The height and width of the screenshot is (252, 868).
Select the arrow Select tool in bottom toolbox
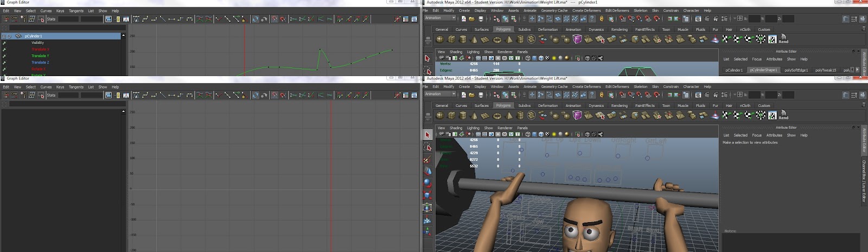click(427, 135)
